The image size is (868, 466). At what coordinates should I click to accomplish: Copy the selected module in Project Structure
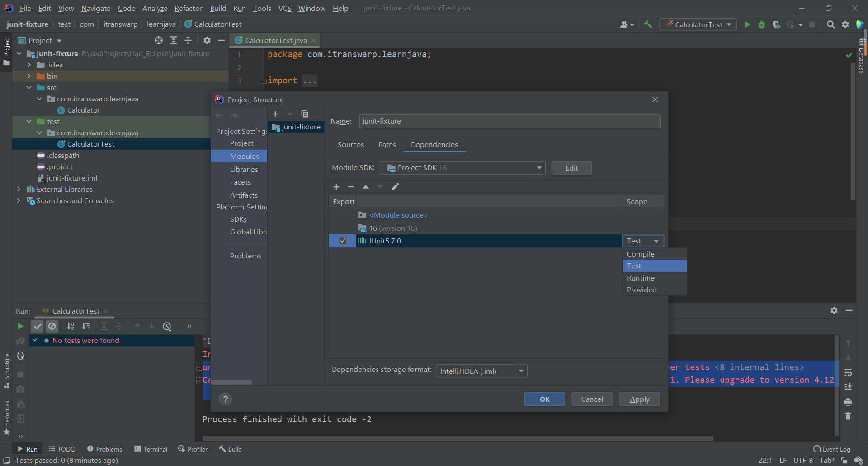coord(305,114)
